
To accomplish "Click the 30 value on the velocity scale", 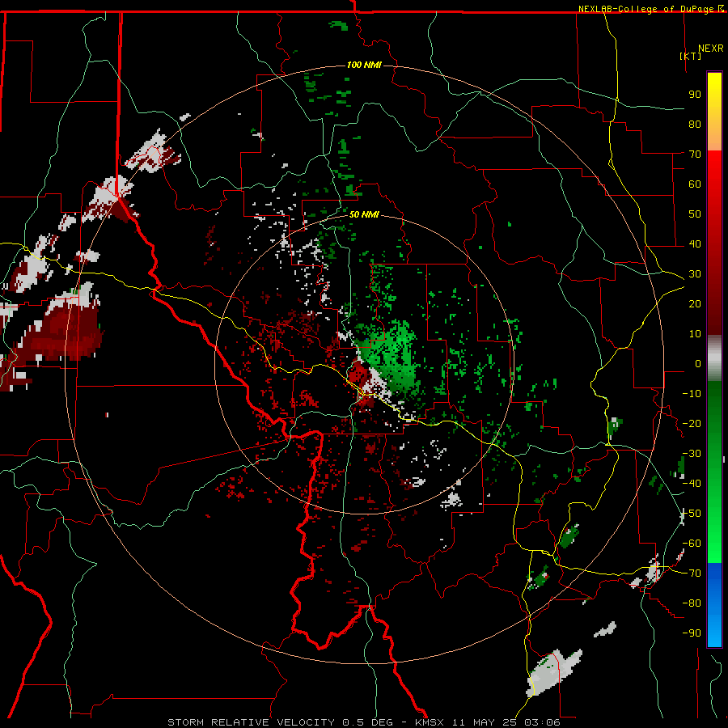I will point(695,274).
